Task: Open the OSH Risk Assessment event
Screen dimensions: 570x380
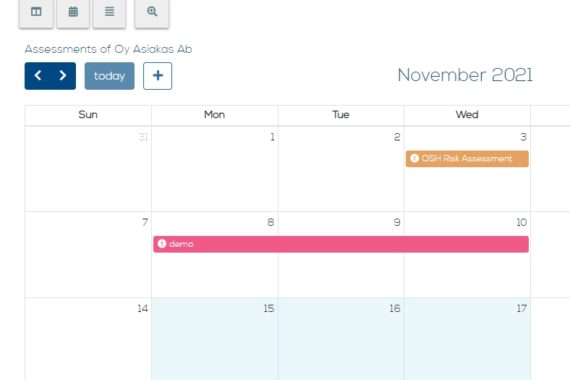Action: [467, 159]
